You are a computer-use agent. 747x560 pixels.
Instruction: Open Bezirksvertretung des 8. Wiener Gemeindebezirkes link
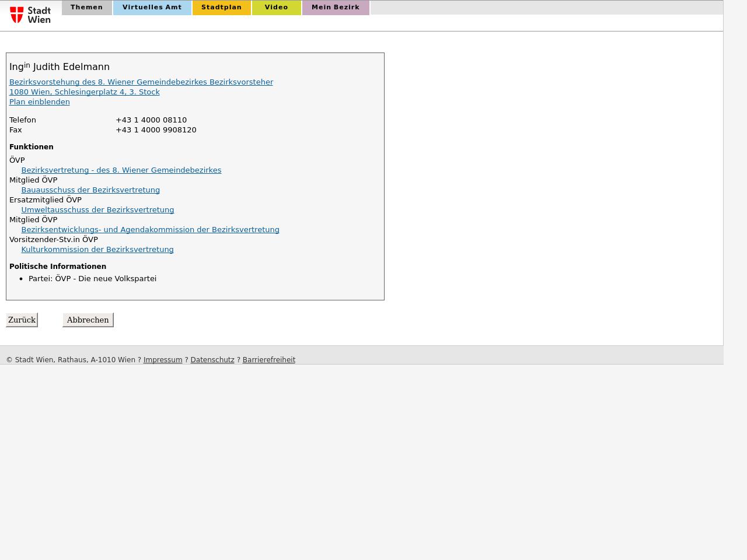(121, 170)
